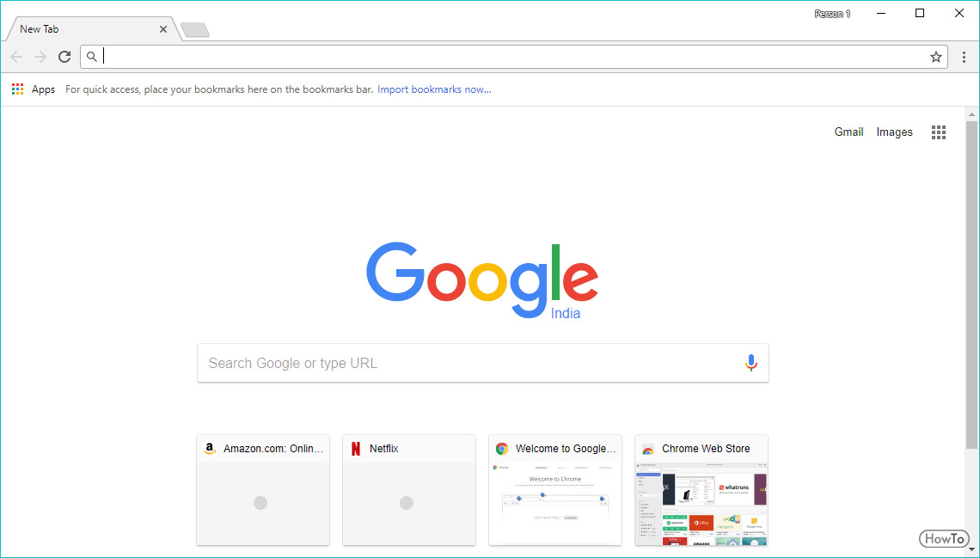Screen dimensions: 980x558
Task: Click the Netflix logo icon on its tile
Action: pyautogui.click(x=356, y=449)
